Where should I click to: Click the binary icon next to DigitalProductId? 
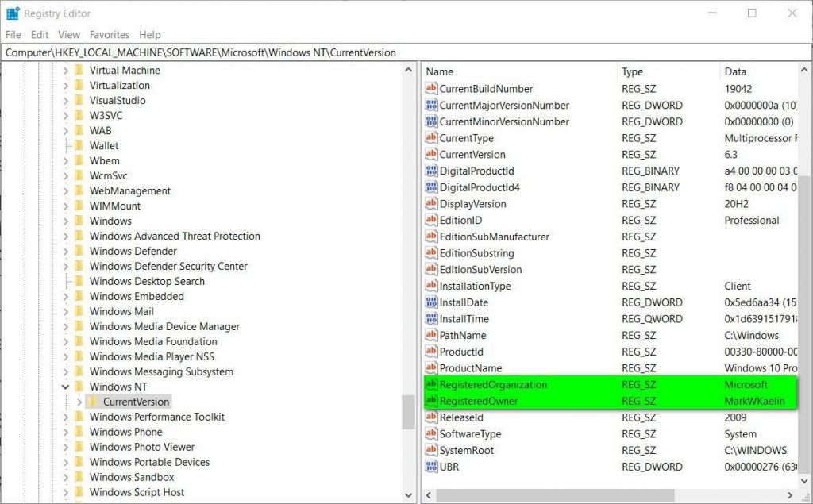[x=433, y=171]
